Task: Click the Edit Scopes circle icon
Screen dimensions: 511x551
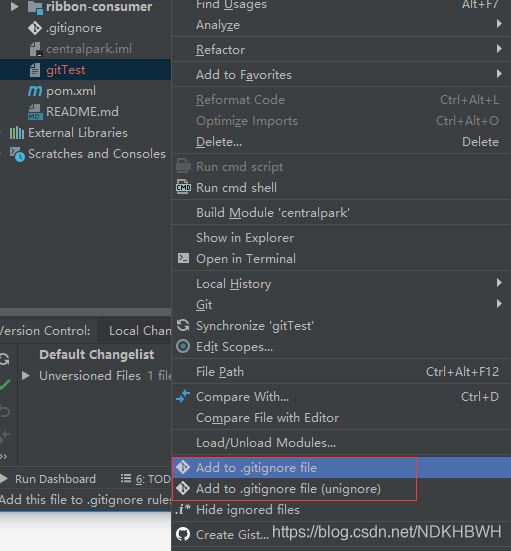Action: coord(183,346)
